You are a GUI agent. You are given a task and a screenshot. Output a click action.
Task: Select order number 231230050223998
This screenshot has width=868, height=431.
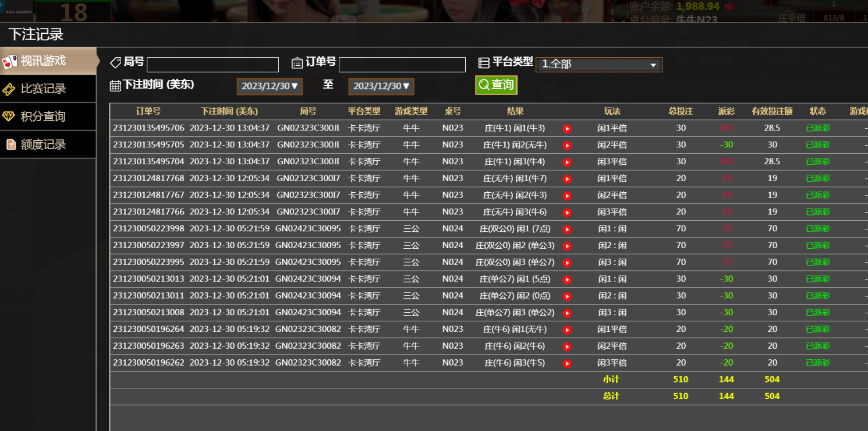148,229
